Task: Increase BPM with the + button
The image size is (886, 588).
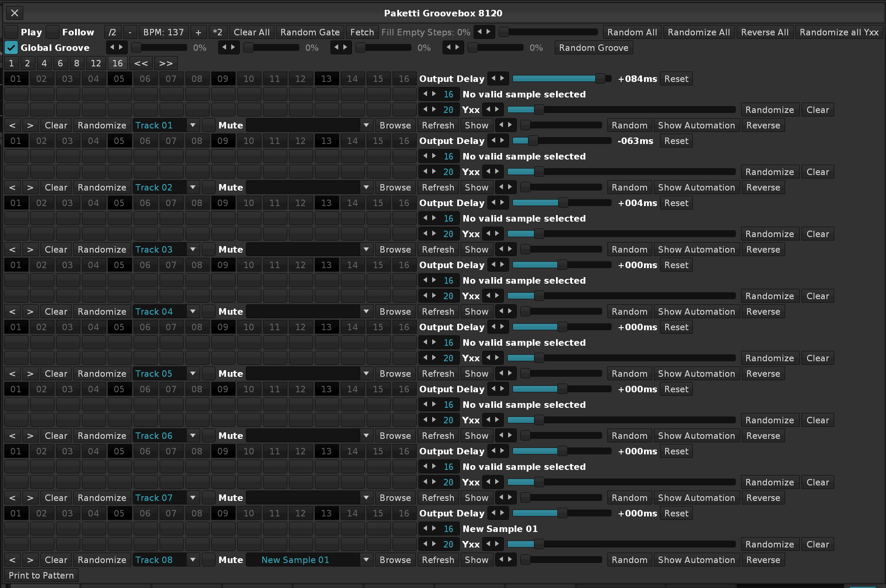Action: click(x=198, y=32)
